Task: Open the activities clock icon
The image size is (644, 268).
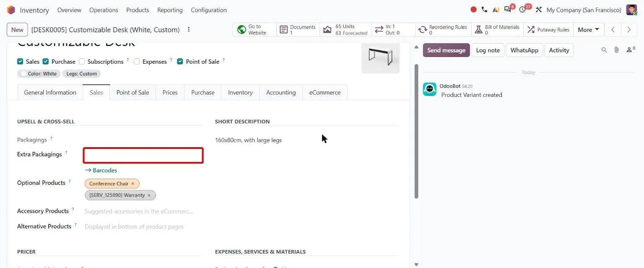Action: [522, 10]
